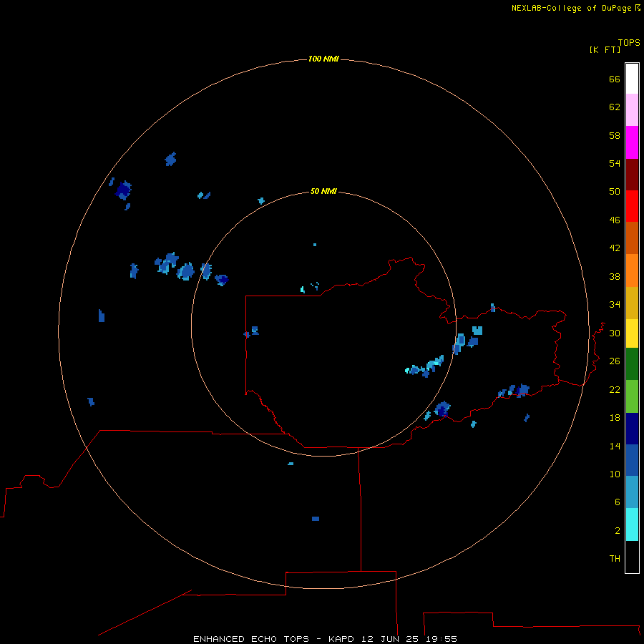Click the '6' legend value label
Screen dimensions: 644x644
[618, 502]
